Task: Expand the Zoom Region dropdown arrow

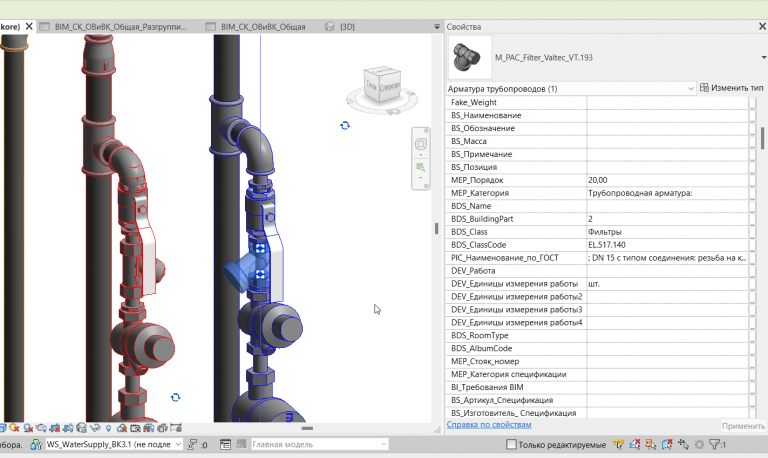Action: click(x=421, y=177)
